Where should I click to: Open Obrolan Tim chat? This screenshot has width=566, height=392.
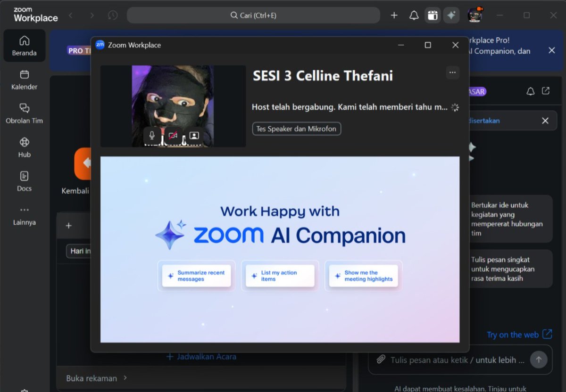click(25, 114)
